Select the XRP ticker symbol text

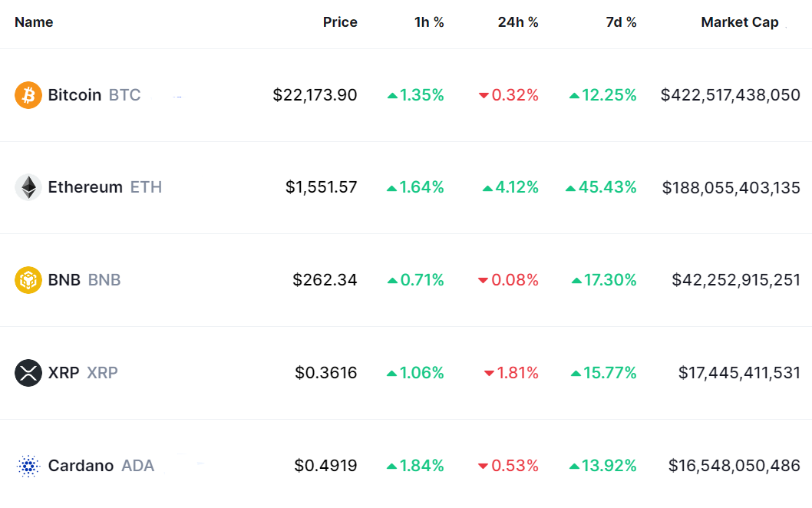(102, 373)
